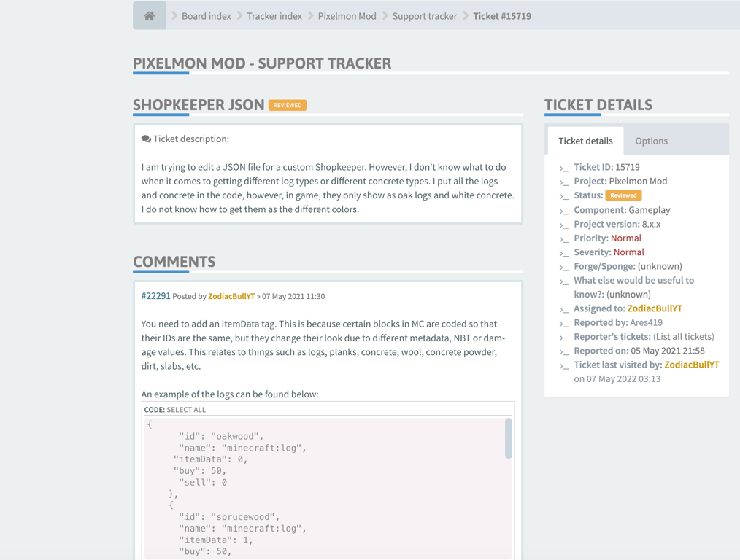Switch to the Options tab
Image resolution: width=740 pixels, height=560 pixels.
[651, 140]
